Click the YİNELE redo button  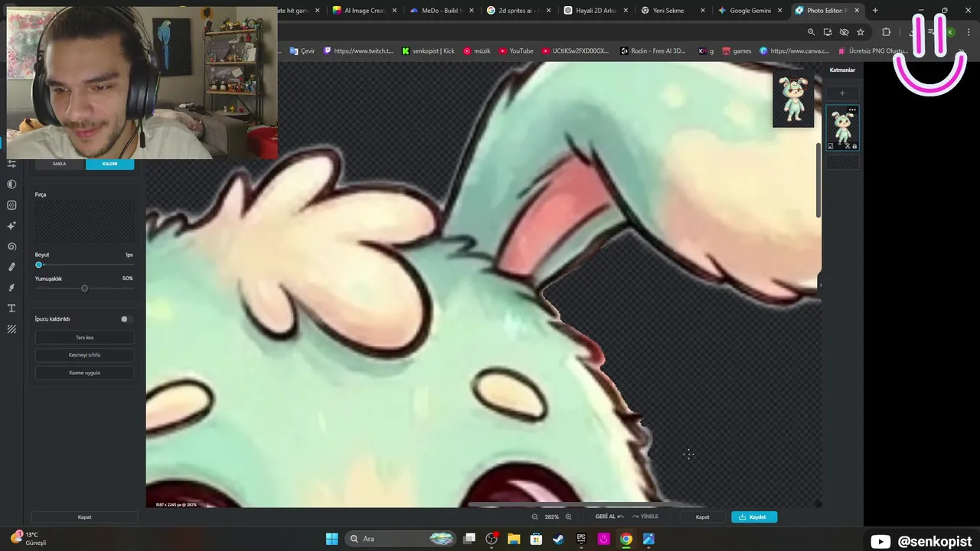645,517
